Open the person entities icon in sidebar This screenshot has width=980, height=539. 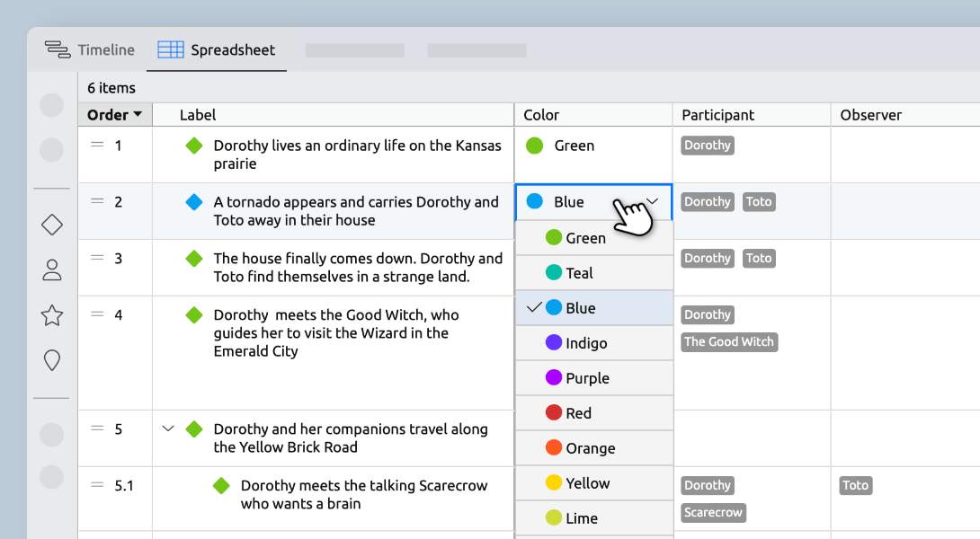[x=52, y=269]
